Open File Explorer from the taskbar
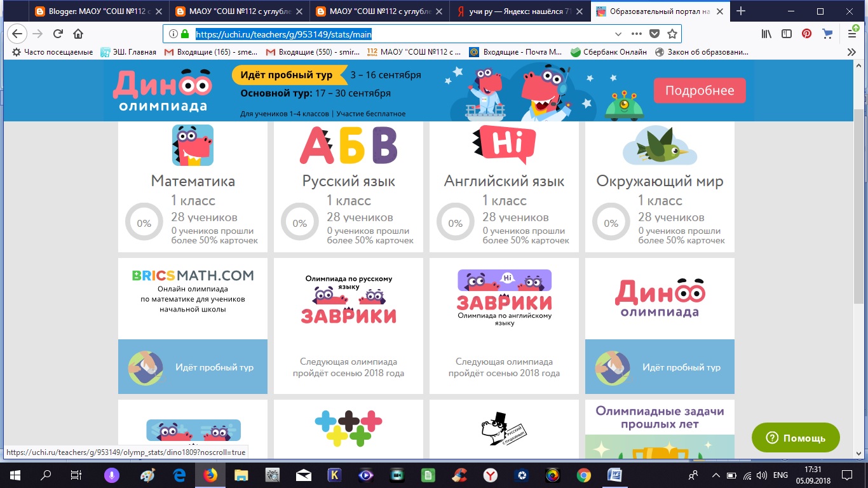868x488 pixels. point(241,475)
